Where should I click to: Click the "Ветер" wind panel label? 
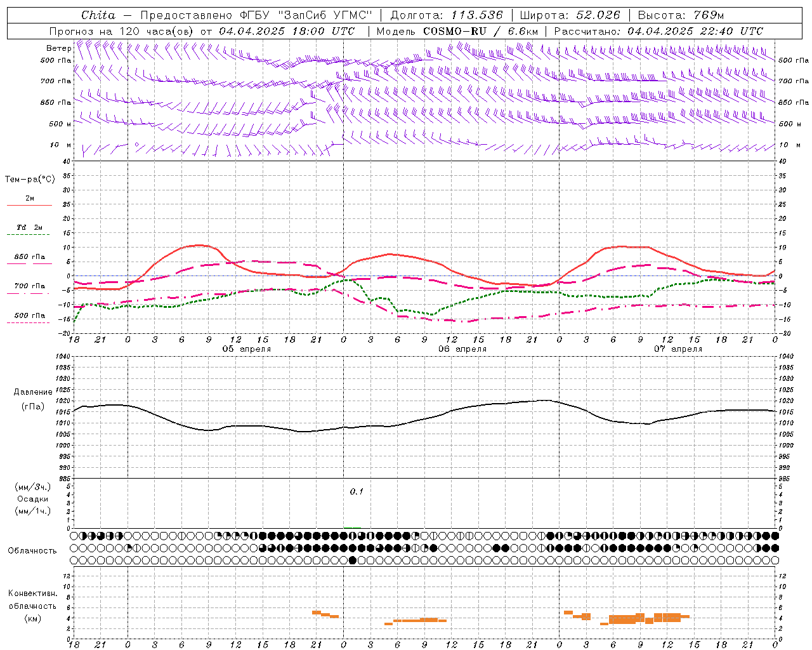(58, 48)
